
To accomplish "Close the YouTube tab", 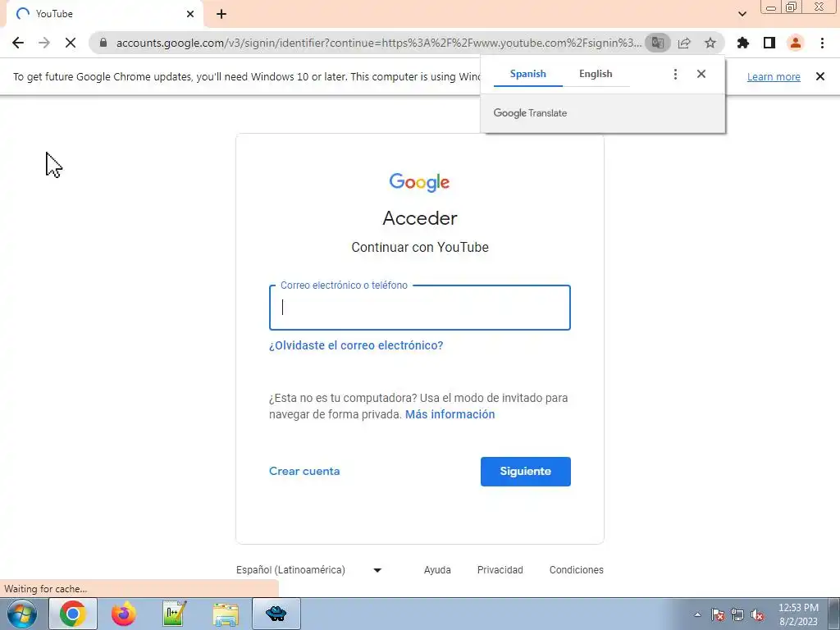I will coord(190,14).
